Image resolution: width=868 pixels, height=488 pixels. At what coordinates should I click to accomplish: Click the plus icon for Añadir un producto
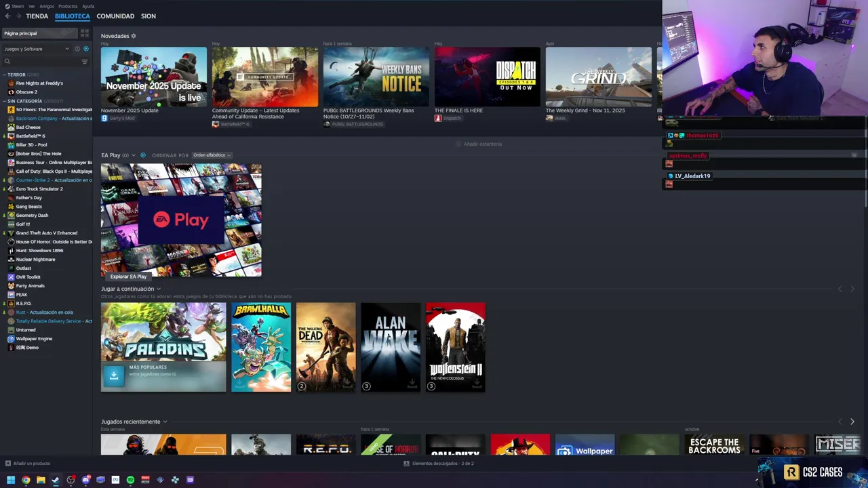tap(7, 464)
